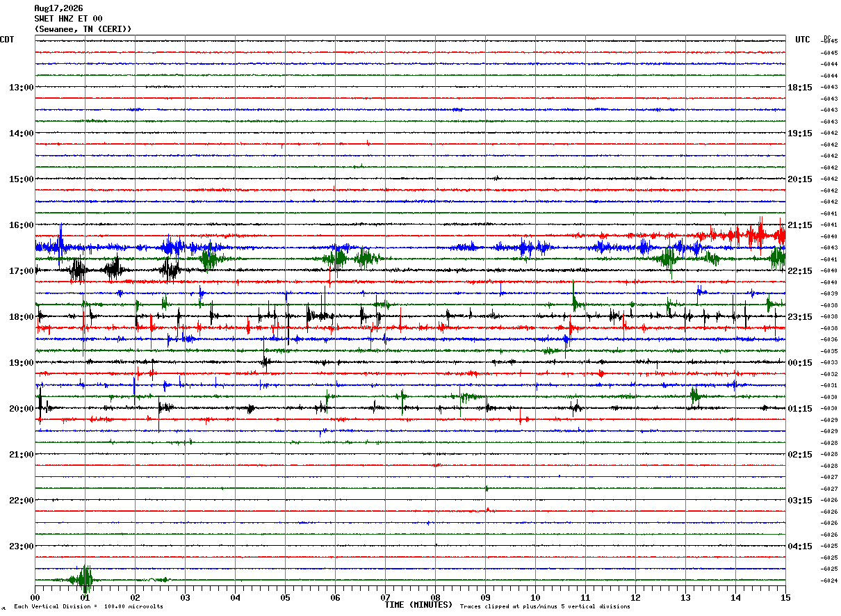Image resolution: width=841 pixels, height=616 pixels.
Task: Click the 04:15 UTC time label
Action: tap(800, 546)
